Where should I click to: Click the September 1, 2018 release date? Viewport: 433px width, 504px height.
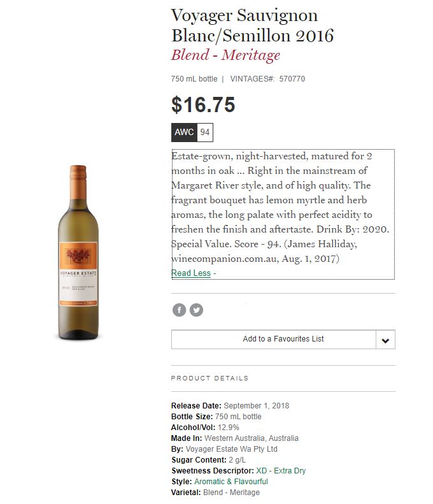click(x=256, y=406)
